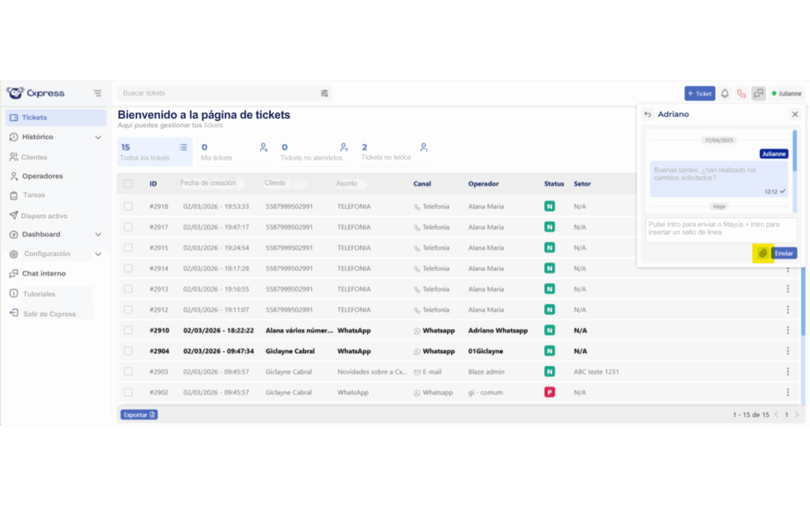
Task: Toggle the internal chat icon in header
Action: (x=759, y=93)
